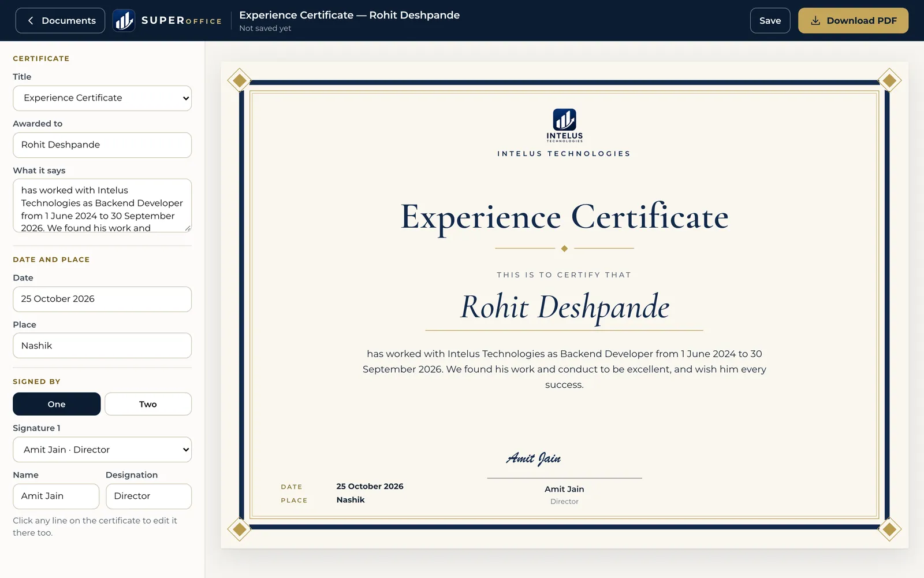This screenshot has width=924, height=578.
Task: Click the text area resize handle
Action: coord(188,228)
